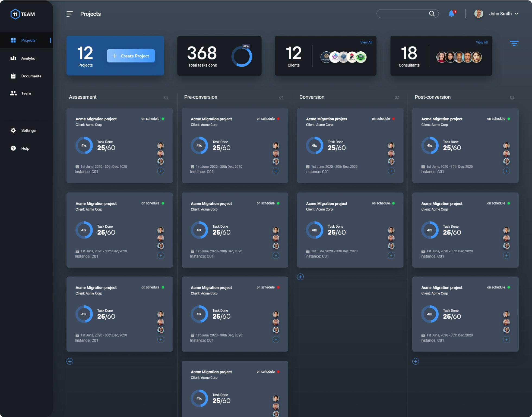Open Help in the sidebar
The image size is (532, 417).
tap(25, 148)
